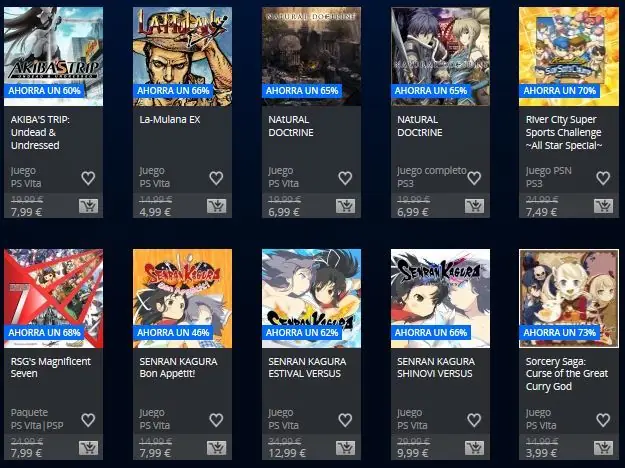Add PS3 NAtURAL DOCtRINE to cart

coord(474,206)
